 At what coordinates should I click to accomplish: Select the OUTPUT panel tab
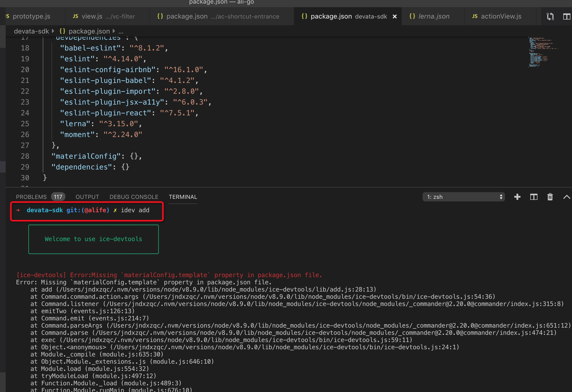87,197
